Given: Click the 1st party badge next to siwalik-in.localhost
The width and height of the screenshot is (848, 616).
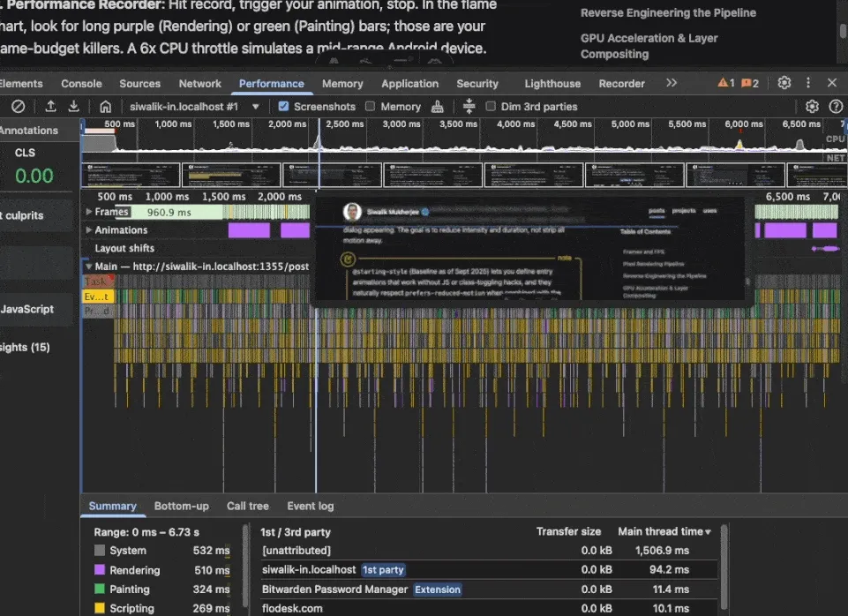Looking at the screenshot, I should point(383,569).
